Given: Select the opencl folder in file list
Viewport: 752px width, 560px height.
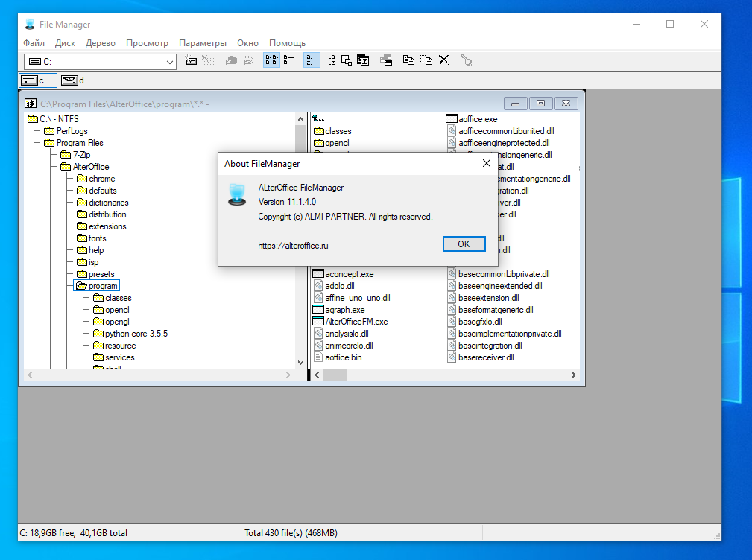Looking at the screenshot, I should pos(332,143).
